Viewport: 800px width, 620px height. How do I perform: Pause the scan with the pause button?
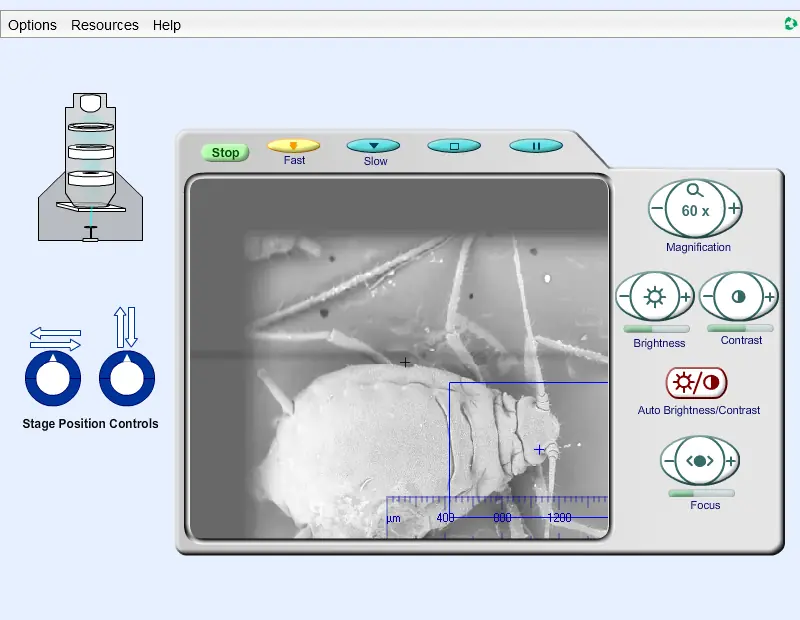click(536, 146)
